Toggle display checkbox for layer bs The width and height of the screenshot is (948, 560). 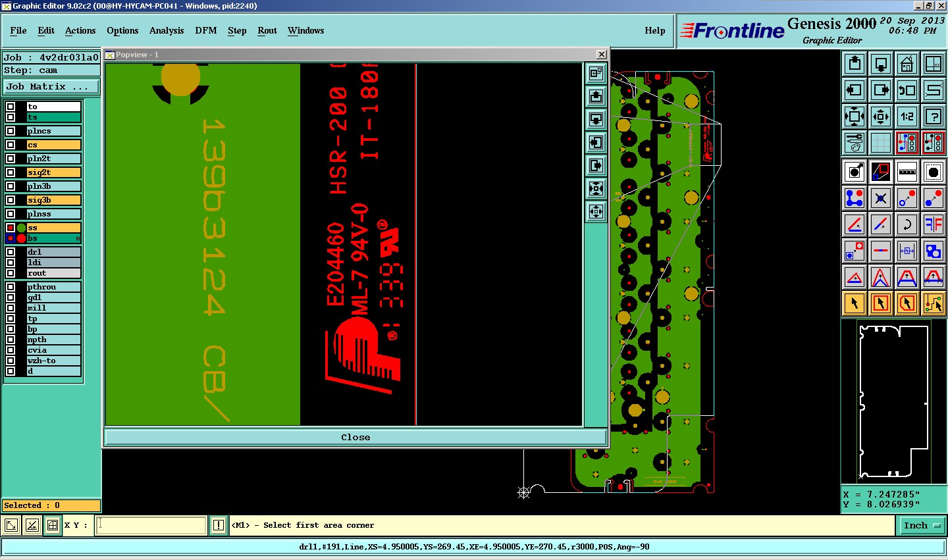(11, 238)
